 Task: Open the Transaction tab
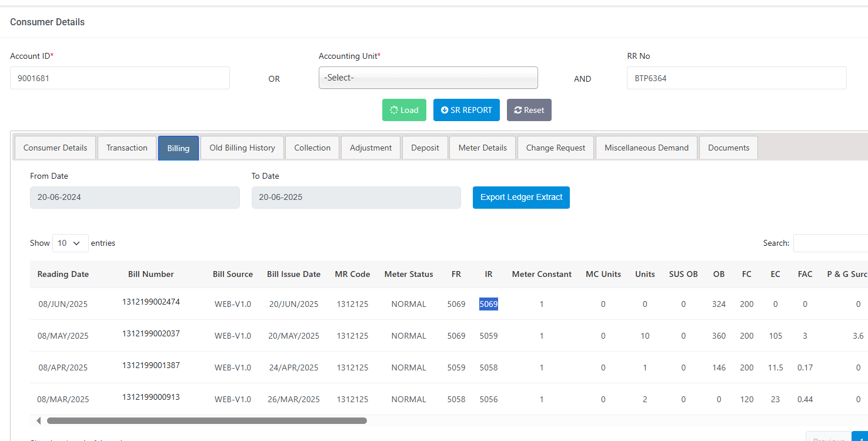tap(127, 148)
